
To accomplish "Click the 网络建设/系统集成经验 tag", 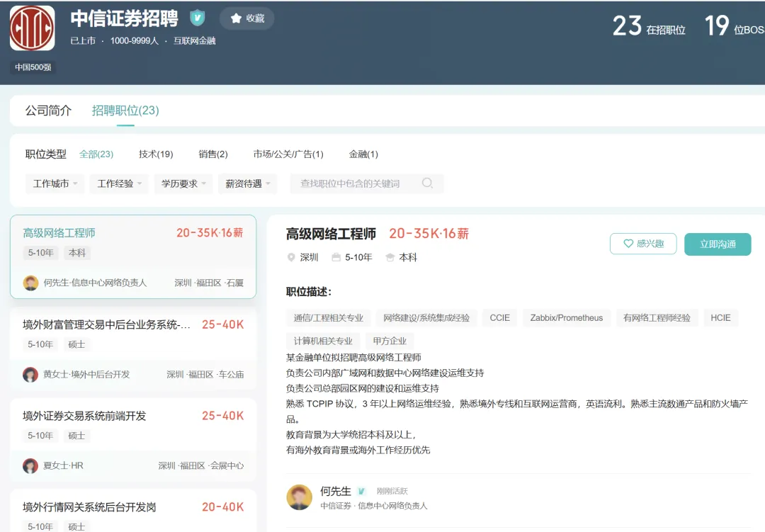I will point(426,318).
